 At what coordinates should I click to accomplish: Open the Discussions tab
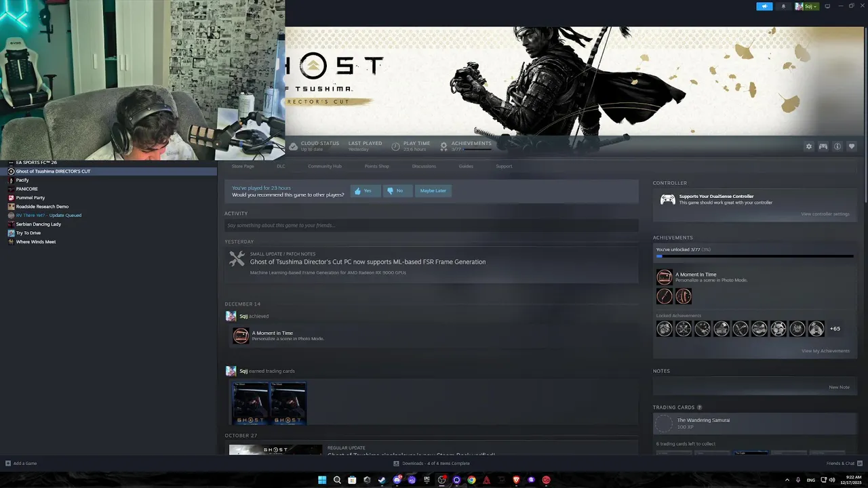424,166
